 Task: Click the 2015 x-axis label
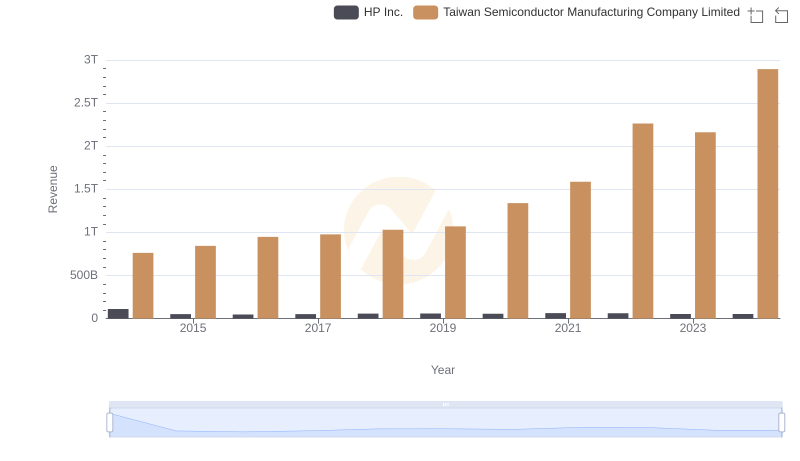tap(193, 328)
